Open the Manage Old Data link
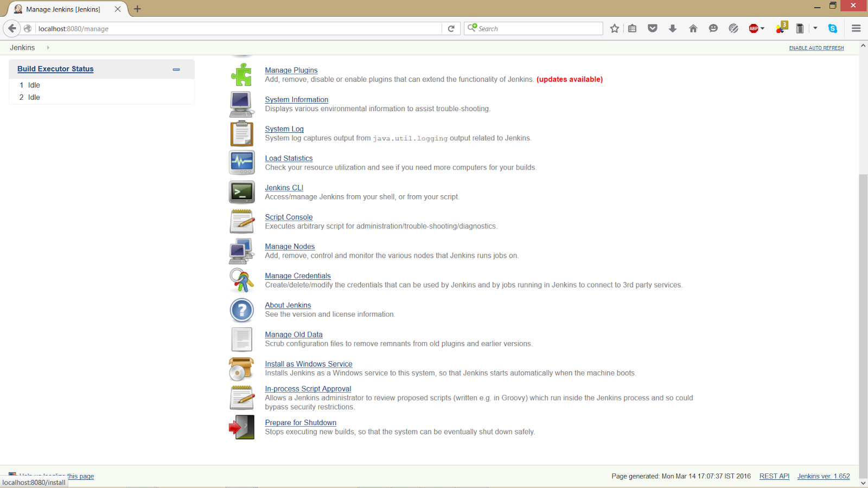The image size is (868, 488). pos(293,335)
